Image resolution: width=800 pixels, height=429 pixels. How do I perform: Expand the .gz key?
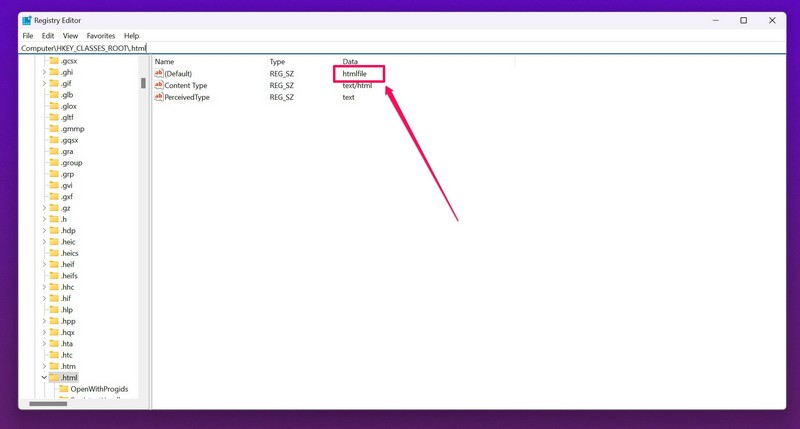[x=44, y=208]
